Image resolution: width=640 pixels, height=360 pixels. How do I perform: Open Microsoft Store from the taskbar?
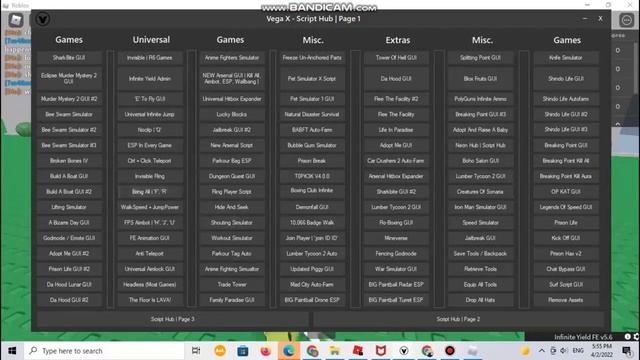(243, 351)
